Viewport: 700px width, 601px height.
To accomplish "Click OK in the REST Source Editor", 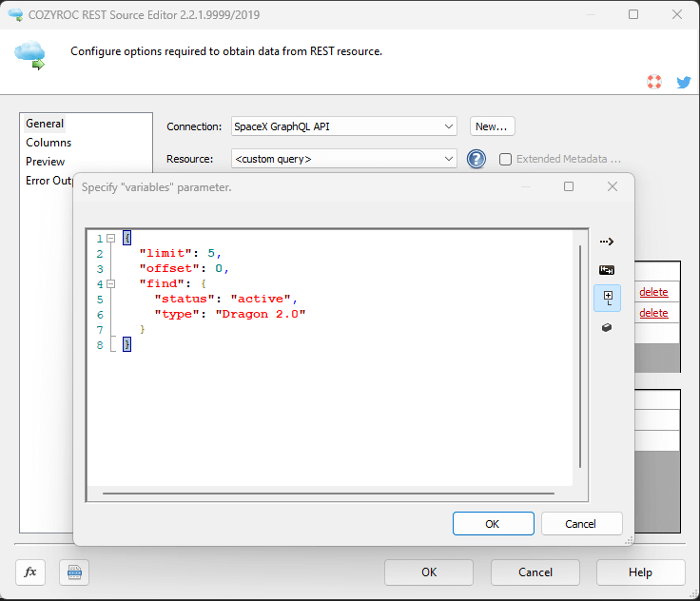I will click(429, 572).
